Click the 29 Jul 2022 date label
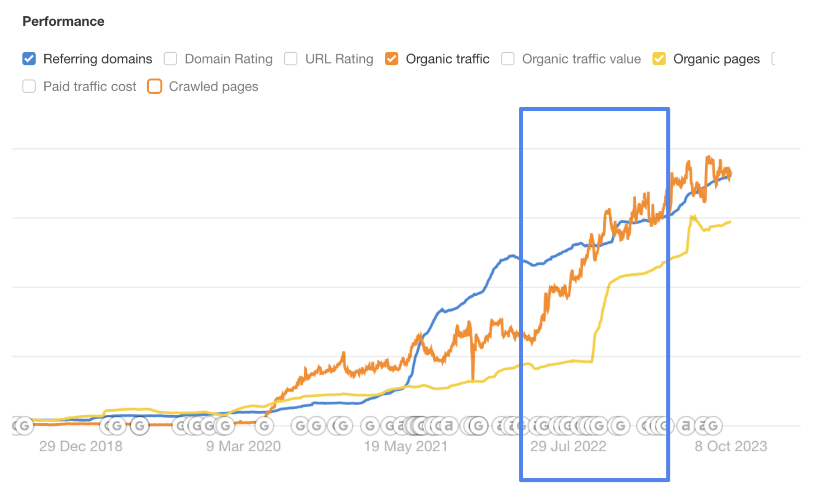Viewport: 814px width, 504px height. pyautogui.click(x=568, y=446)
